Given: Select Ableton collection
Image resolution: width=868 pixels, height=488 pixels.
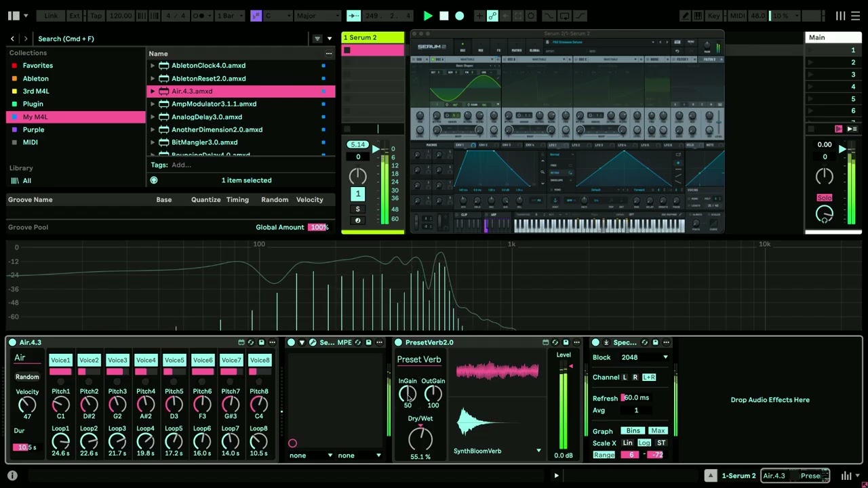Looking at the screenshot, I should point(35,79).
